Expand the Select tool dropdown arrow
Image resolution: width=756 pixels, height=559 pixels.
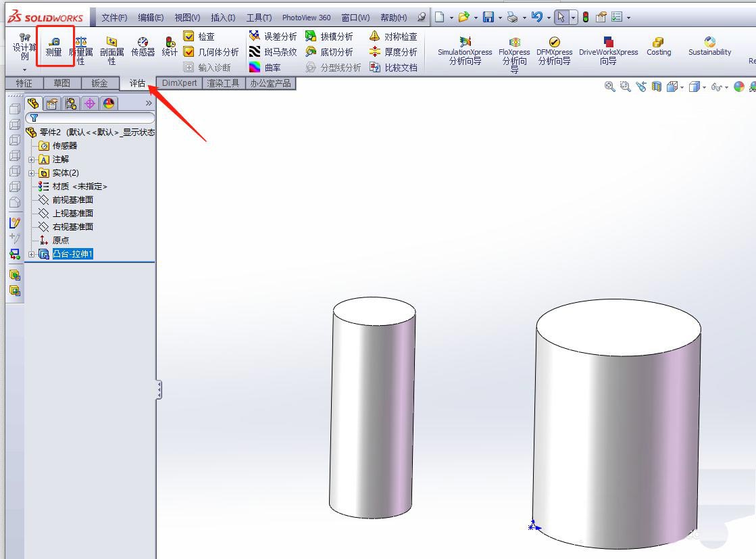573,18
